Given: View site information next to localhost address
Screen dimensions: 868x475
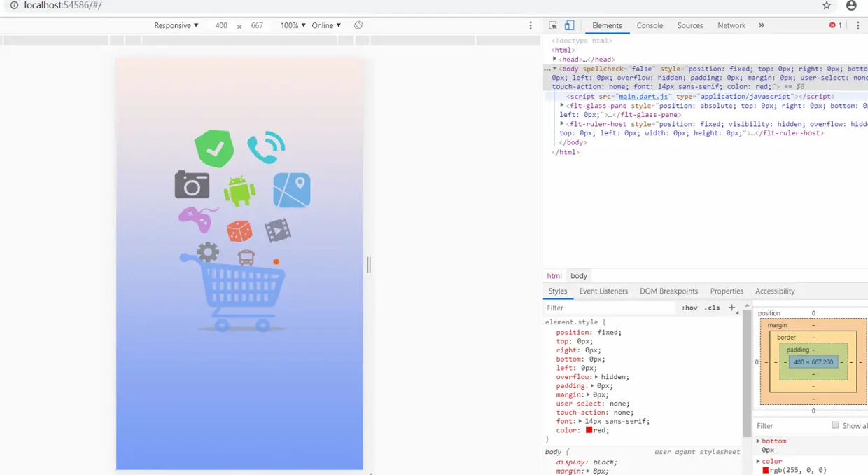Looking at the screenshot, I should [14, 6].
